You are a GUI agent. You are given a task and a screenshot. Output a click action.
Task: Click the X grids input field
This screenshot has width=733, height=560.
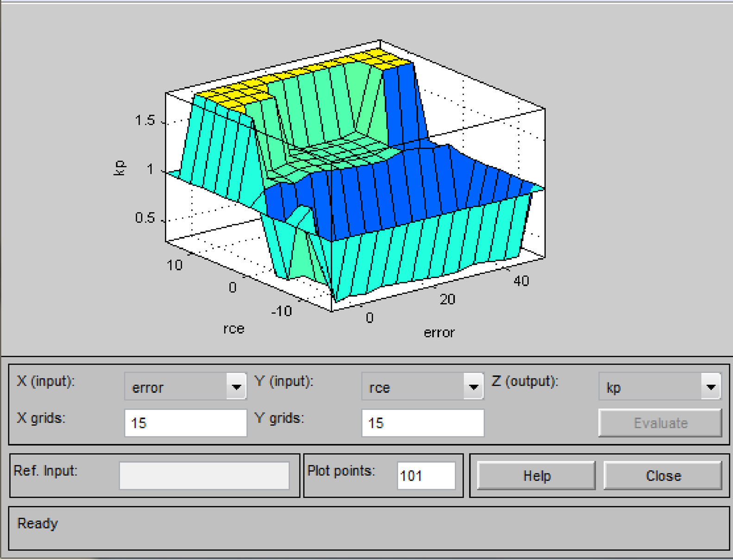[x=185, y=423]
